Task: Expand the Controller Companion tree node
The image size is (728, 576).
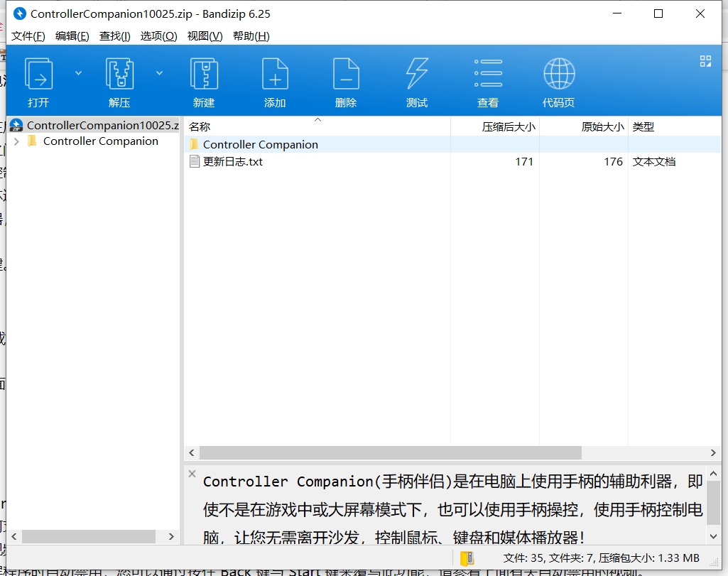Action: pyautogui.click(x=17, y=141)
